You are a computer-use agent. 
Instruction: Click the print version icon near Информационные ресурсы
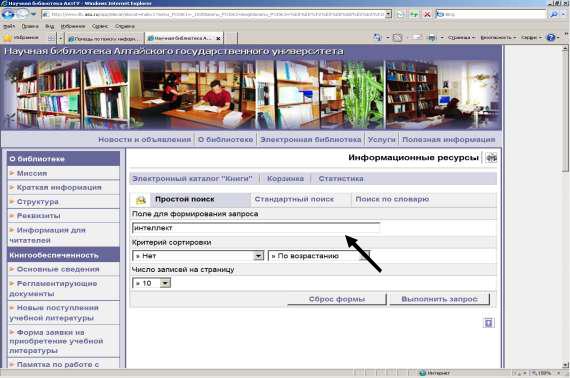point(491,158)
